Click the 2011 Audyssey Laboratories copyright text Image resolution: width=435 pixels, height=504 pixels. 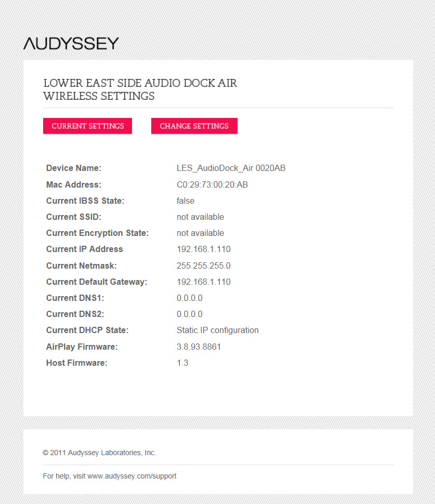[x=99, y=453]
